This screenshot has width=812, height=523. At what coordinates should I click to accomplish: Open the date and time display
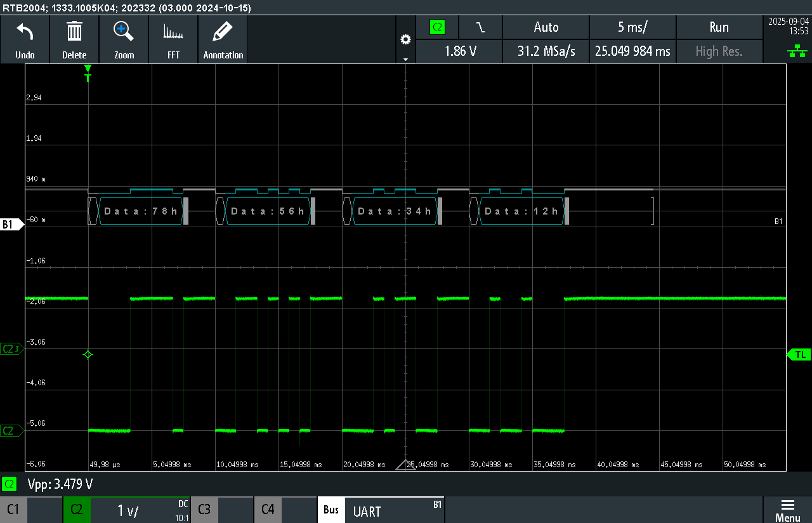pos(788,26)
